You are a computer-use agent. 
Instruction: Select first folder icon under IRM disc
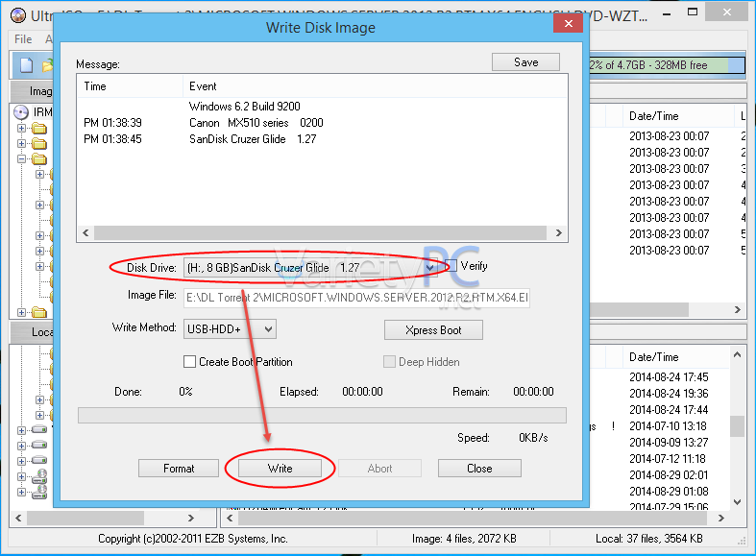click(39, 128)
